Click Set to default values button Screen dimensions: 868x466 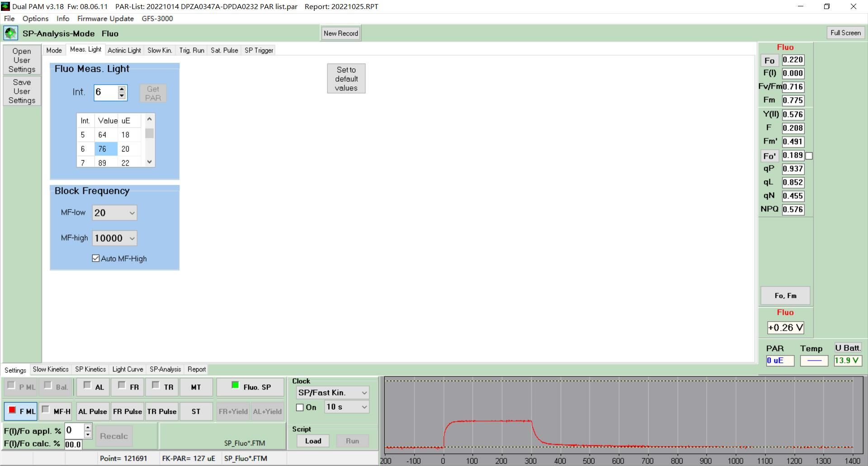346,79
